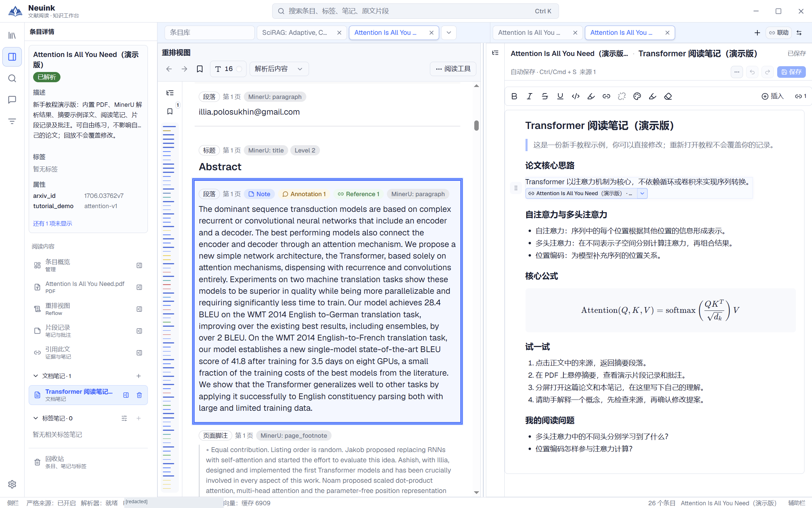
Task: Open 重排视图 Reflow in reading content
Action: pos(88,309)
